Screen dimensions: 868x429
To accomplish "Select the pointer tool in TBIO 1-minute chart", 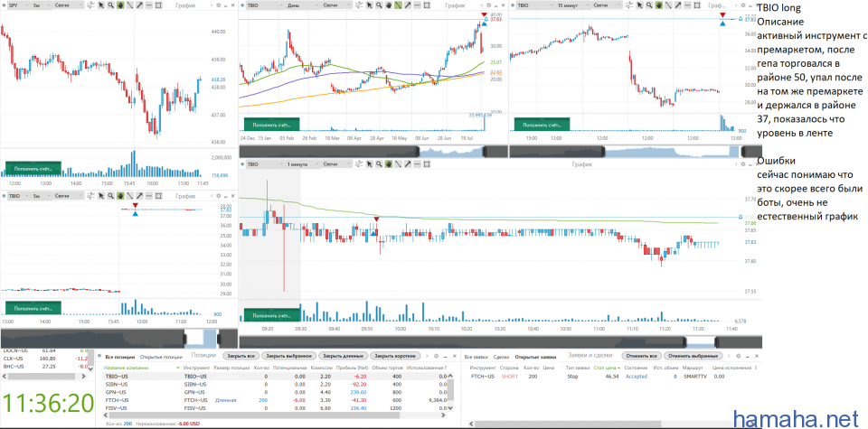I will (x=370, y=164).
